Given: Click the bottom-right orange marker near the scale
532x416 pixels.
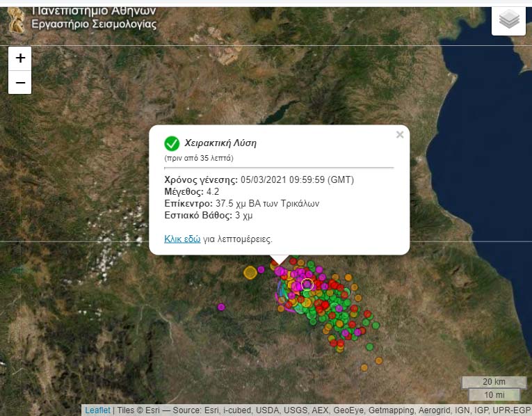Looking at the screenshot, I should click(379, 360).
